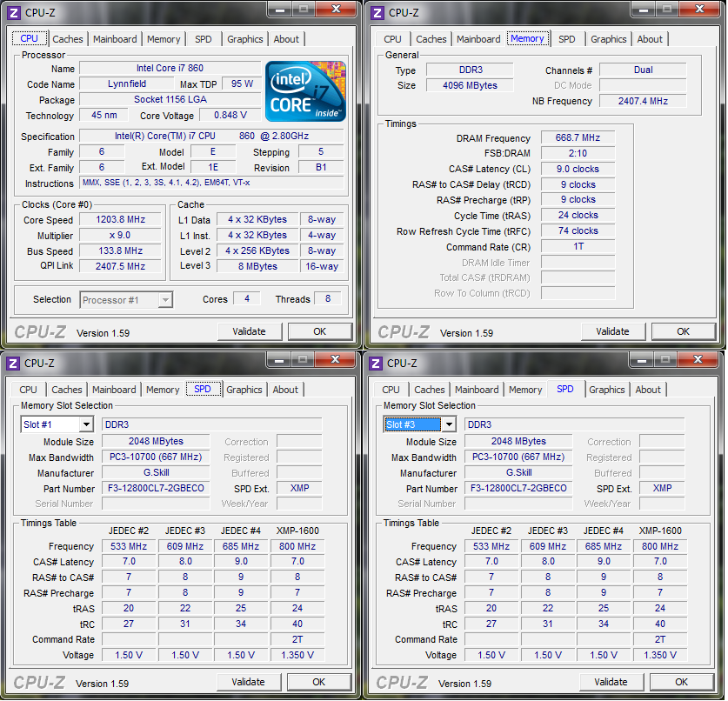
Task: Open Caches tab in the Slot #3 window
Action: [430, 390]
